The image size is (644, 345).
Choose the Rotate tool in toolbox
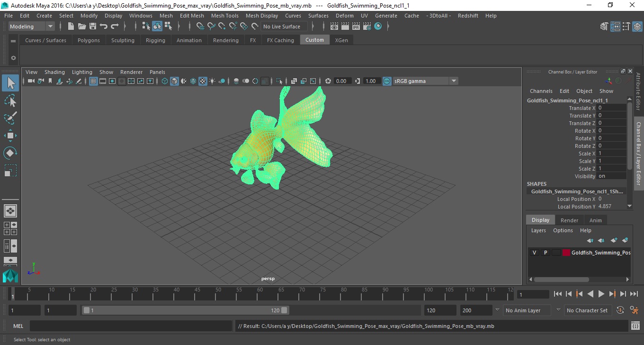pyautogui.click(x=10, y=153)
